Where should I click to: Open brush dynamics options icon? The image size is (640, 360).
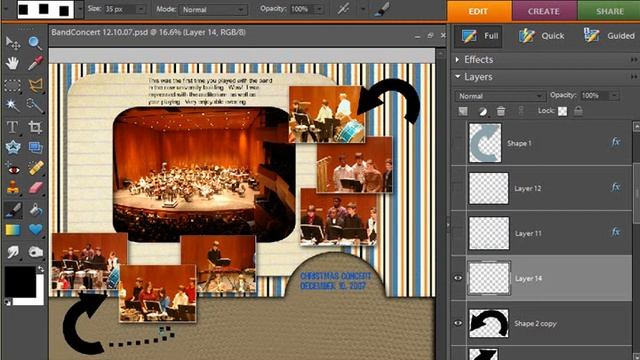click(382, 9)
